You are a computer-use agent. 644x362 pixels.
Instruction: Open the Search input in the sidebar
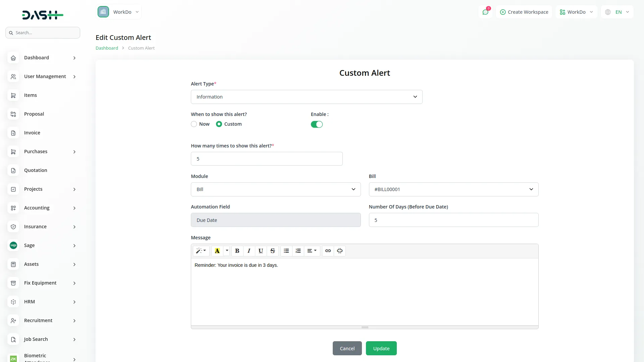43,33
